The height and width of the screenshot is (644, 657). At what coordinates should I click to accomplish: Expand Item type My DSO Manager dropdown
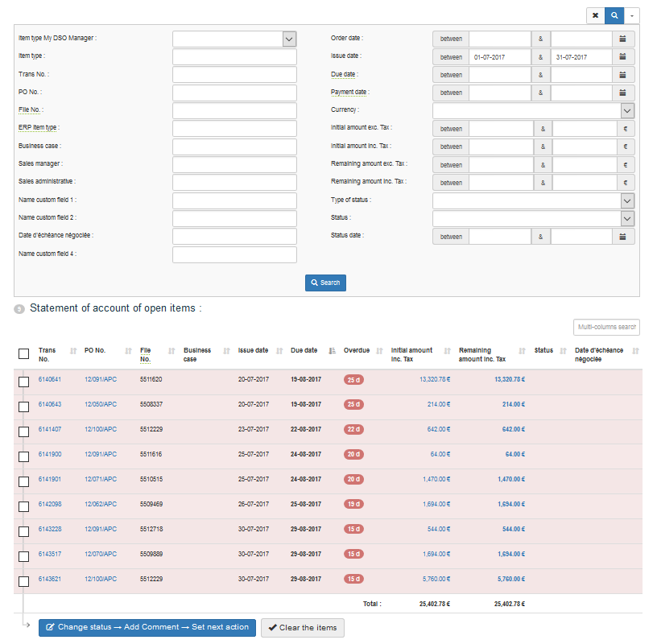289,39
